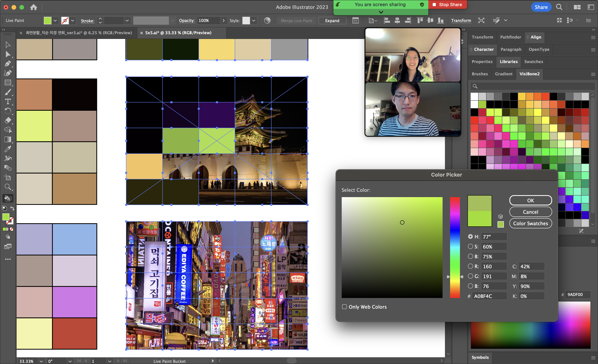Select the Zoom tool in toolbar

pos(8,187)
